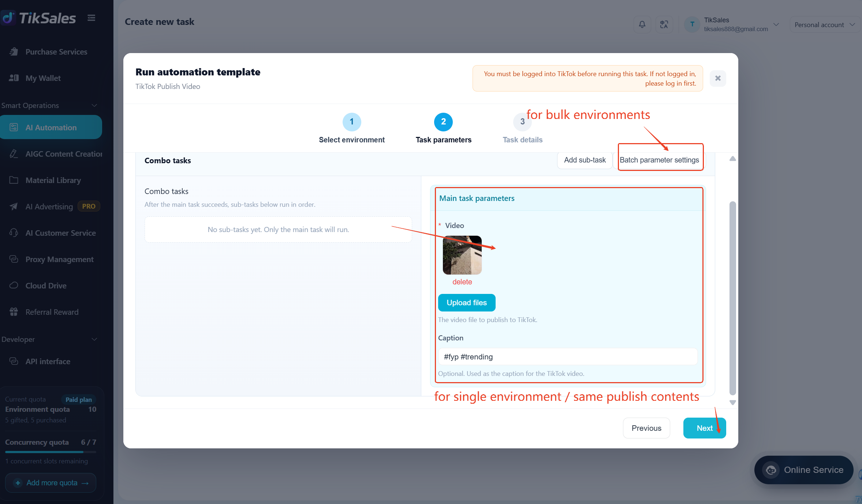
Task: Click the AI Customer Service headset icon
Action: click(x=14, y=233)
